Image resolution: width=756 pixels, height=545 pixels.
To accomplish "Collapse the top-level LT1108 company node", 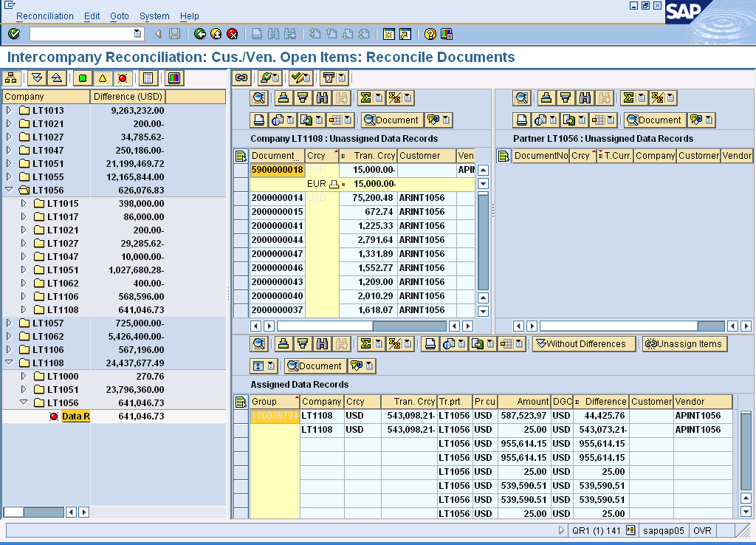I will click(9, 363).
